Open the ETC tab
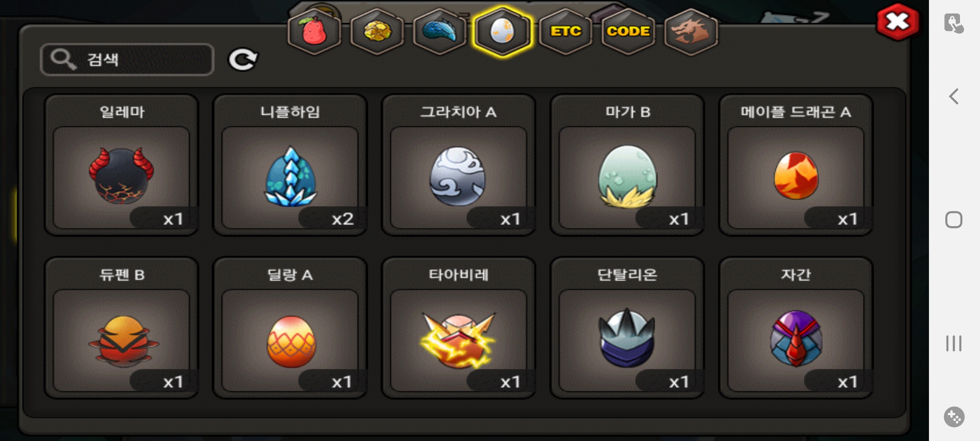Screen dimensions: 980x441 tap(566, 31)
